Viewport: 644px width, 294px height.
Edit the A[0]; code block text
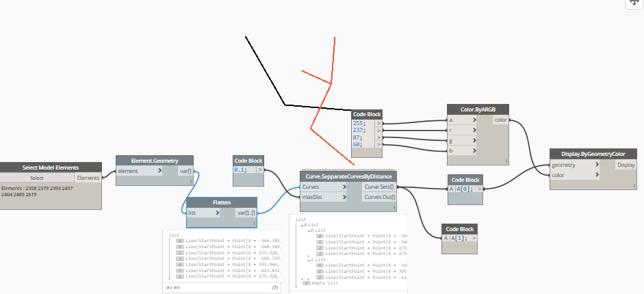465,189
